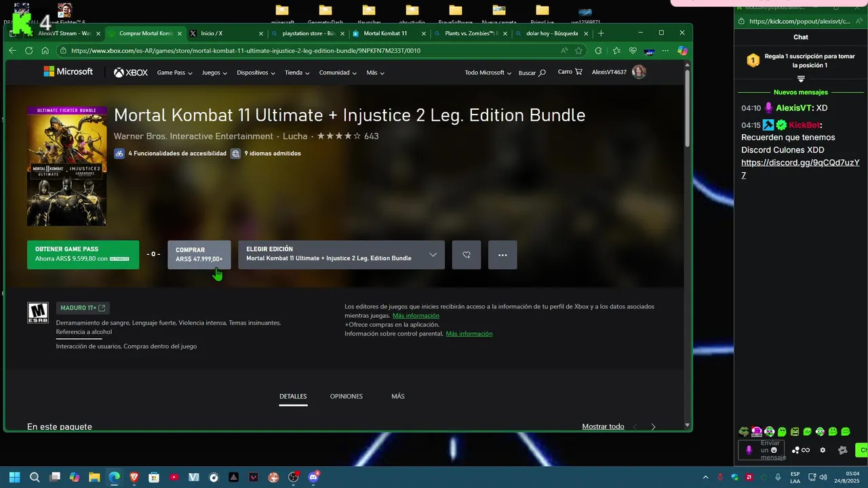Open the first Más información link
This screenshot has height=488, width=868.
pyautogui.click(x=416, y=316)
